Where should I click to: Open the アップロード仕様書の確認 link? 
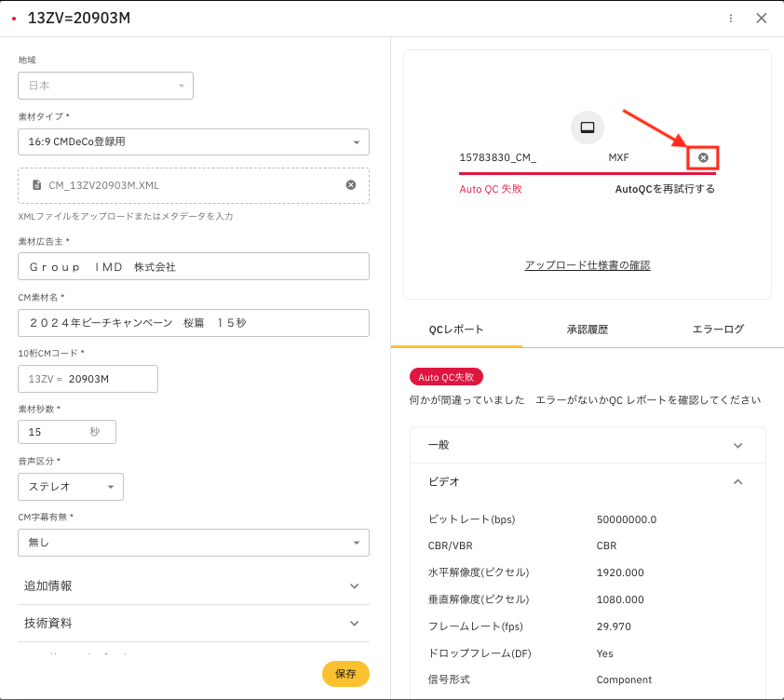pos(587,265)
